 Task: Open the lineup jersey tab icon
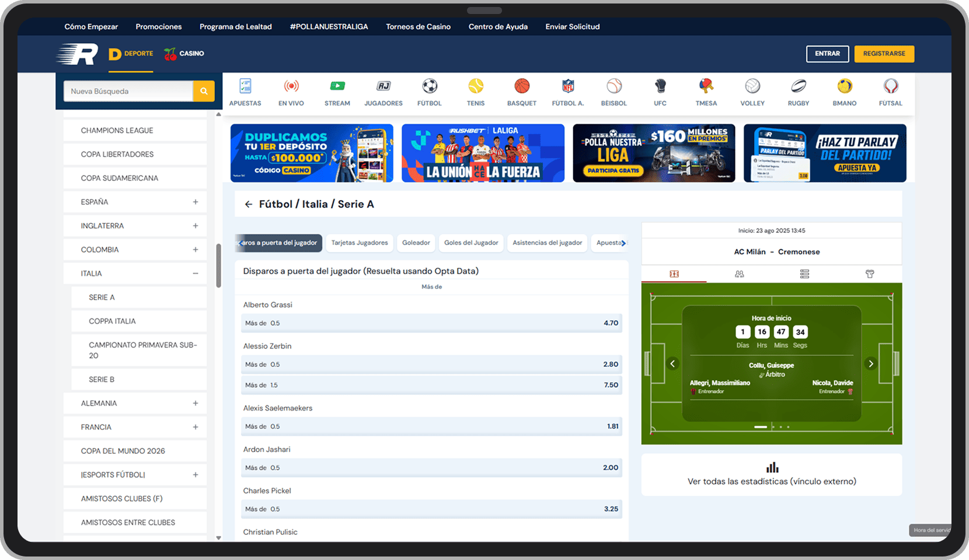[870, 274]
